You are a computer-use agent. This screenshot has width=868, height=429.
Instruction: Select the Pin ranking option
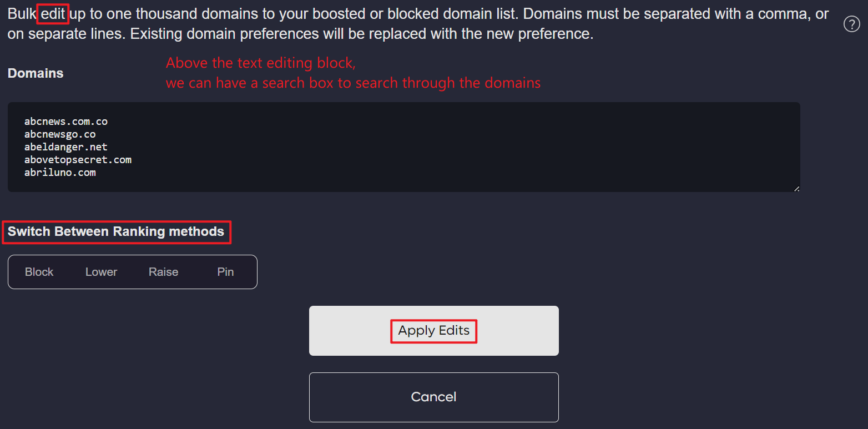225,272
